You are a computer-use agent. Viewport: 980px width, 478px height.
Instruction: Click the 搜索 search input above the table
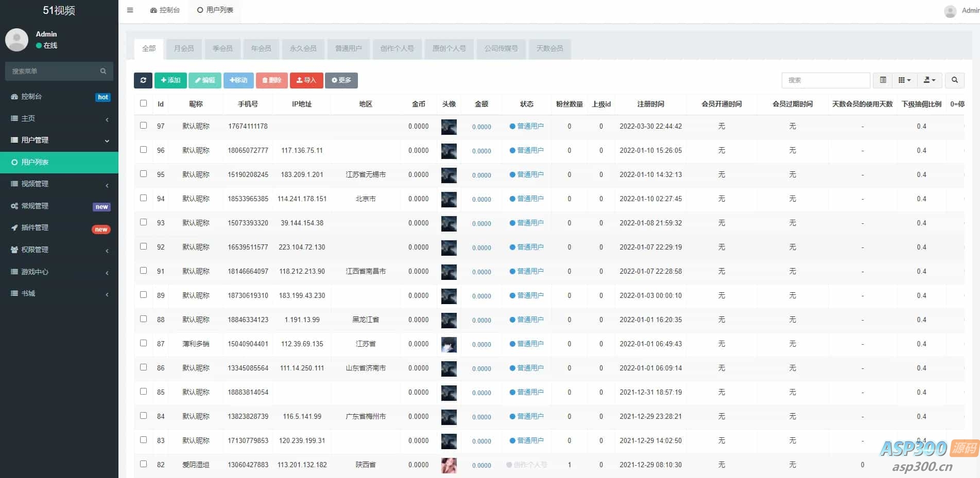826,80
